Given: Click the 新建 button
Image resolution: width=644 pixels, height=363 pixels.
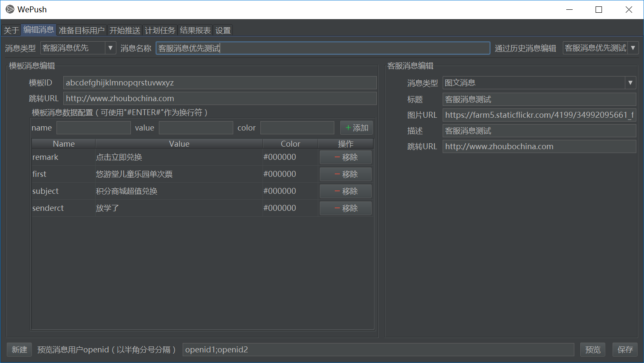Looking at the screenshot, I should pos(19,349).
